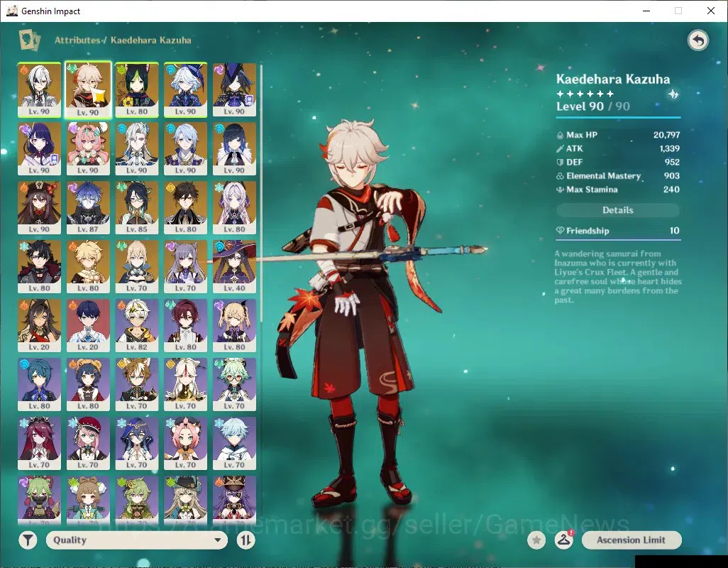Choose Collei's portrait
728x568 pixels.
[137, 501]
